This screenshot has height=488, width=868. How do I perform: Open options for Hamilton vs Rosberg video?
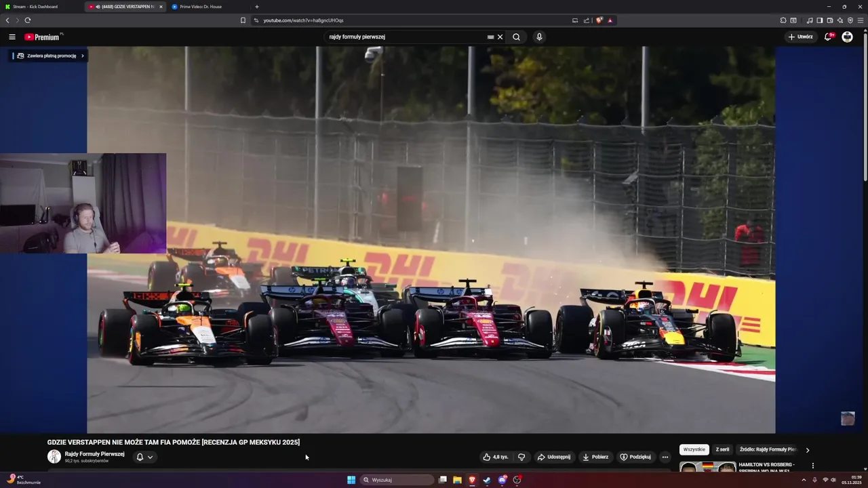(x=812, y=466)
